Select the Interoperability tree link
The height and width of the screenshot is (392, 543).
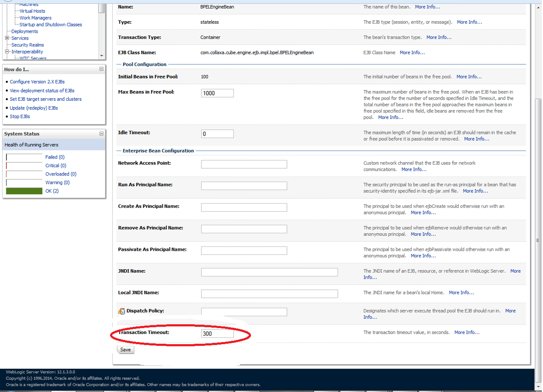27,52
